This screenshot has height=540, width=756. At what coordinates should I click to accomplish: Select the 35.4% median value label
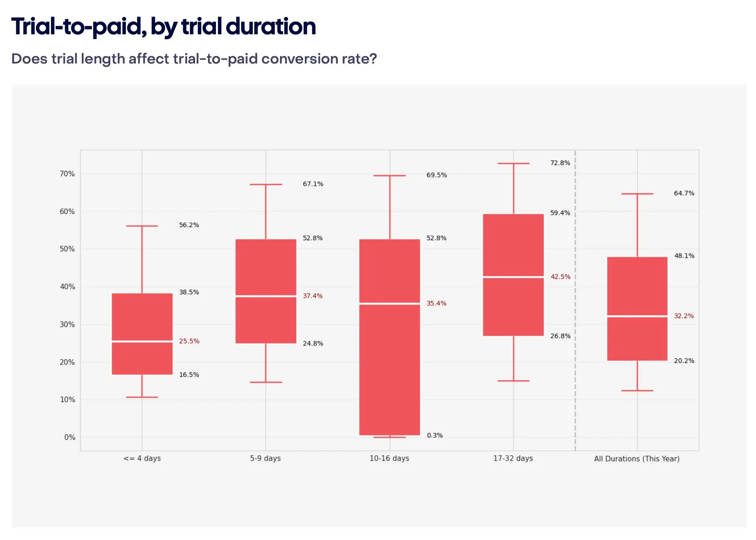click(436, 303)
